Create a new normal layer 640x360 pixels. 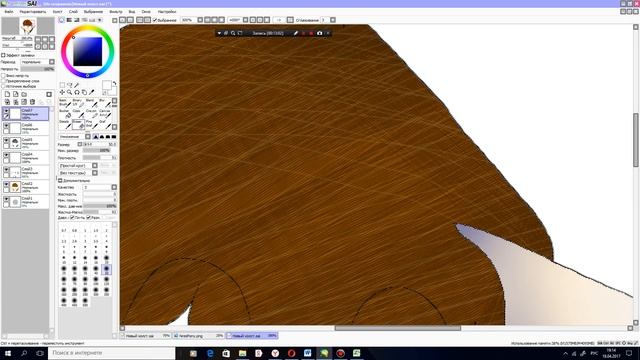tap(7, 94)
